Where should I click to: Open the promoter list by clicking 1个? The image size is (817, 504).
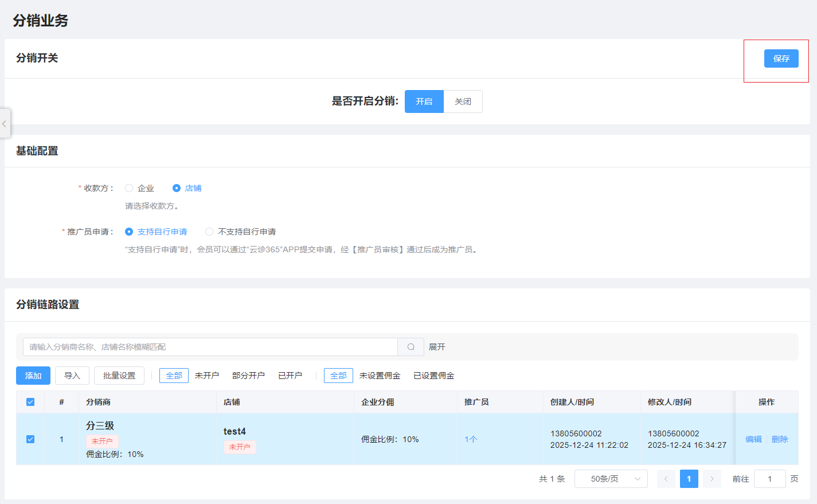[470, 439]
